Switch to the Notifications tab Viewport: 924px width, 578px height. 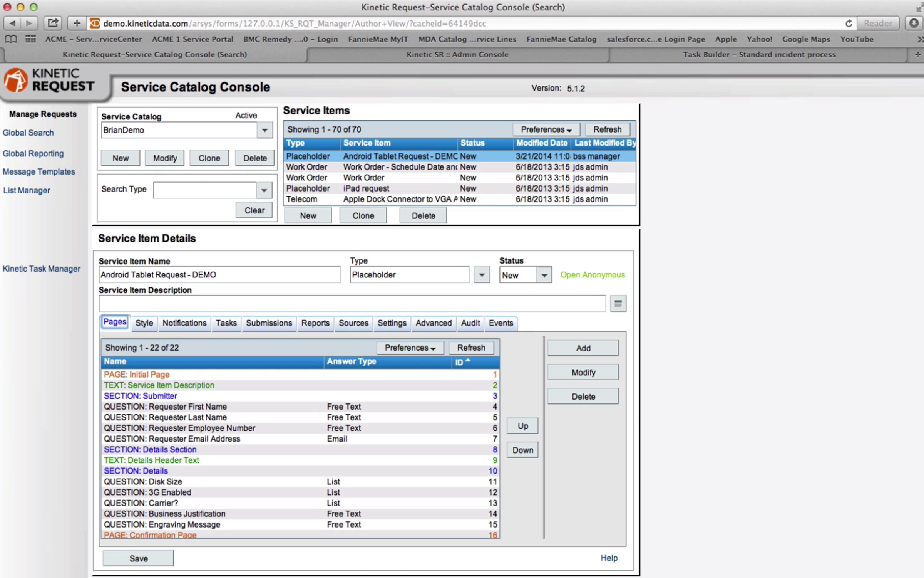(x=184, y=323)
